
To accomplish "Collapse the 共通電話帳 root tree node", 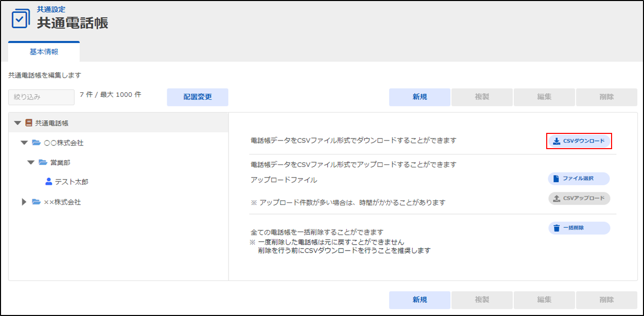I will click(x=18, y=123).
